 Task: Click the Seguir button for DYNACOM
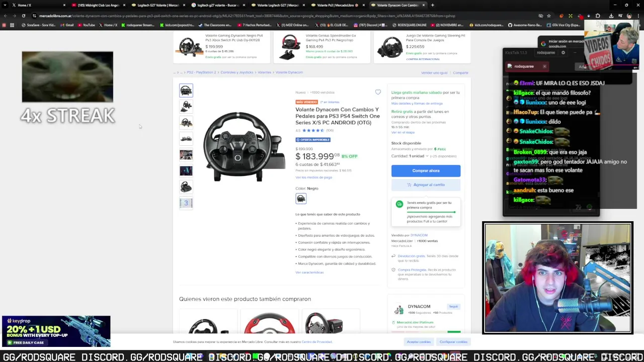[454, 306]
